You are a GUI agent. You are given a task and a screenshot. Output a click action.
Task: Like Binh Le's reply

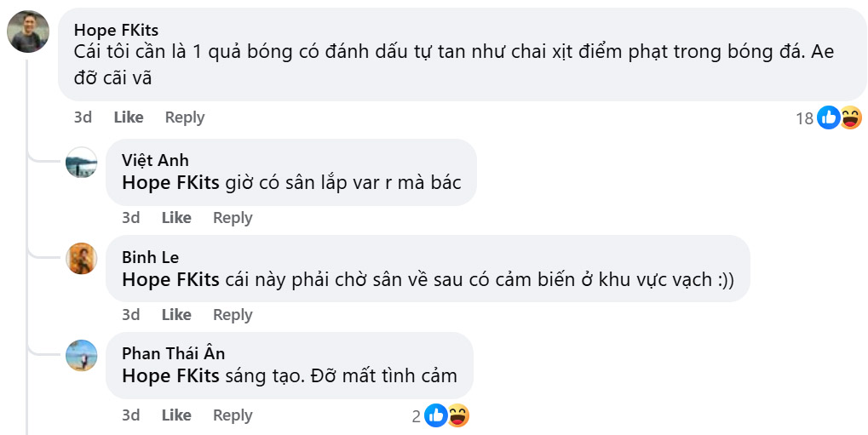[x=176, y=315]
